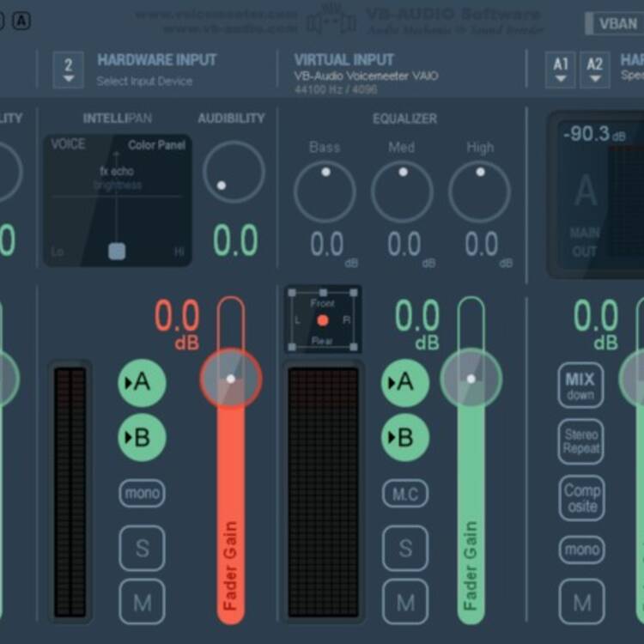Click the A Main Out level display
This screenshot has height=644, width=644.
tap(596, 194)
